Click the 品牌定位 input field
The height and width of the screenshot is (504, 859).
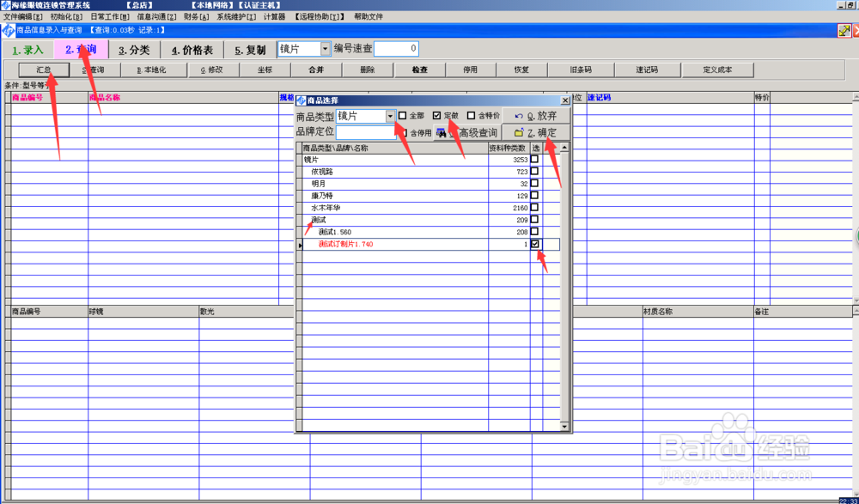click(366, 132)
